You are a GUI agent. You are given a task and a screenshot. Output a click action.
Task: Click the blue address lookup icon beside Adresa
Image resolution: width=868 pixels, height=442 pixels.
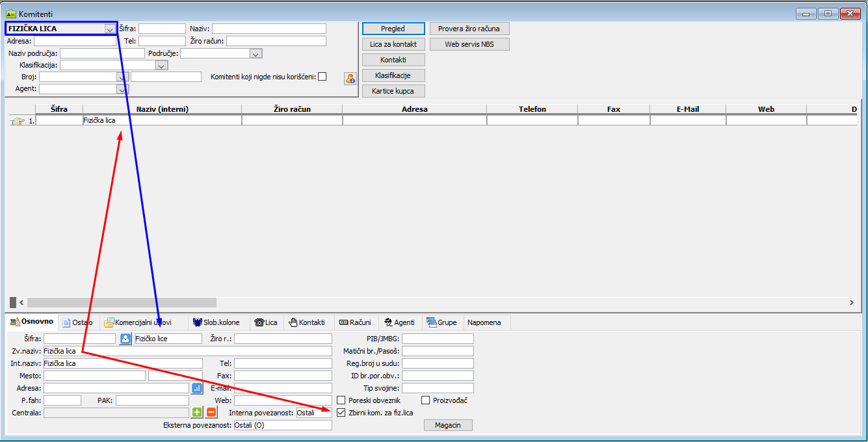tap(197, 388)
